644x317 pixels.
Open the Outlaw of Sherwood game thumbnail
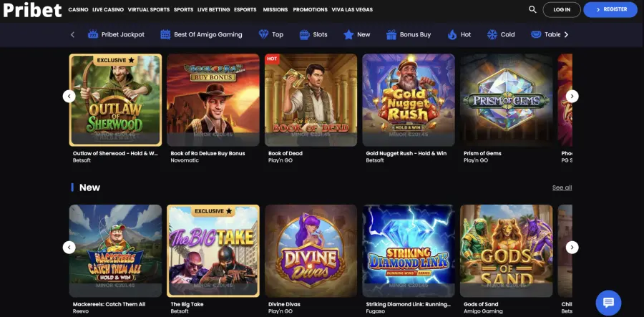(x=115, y=100)
